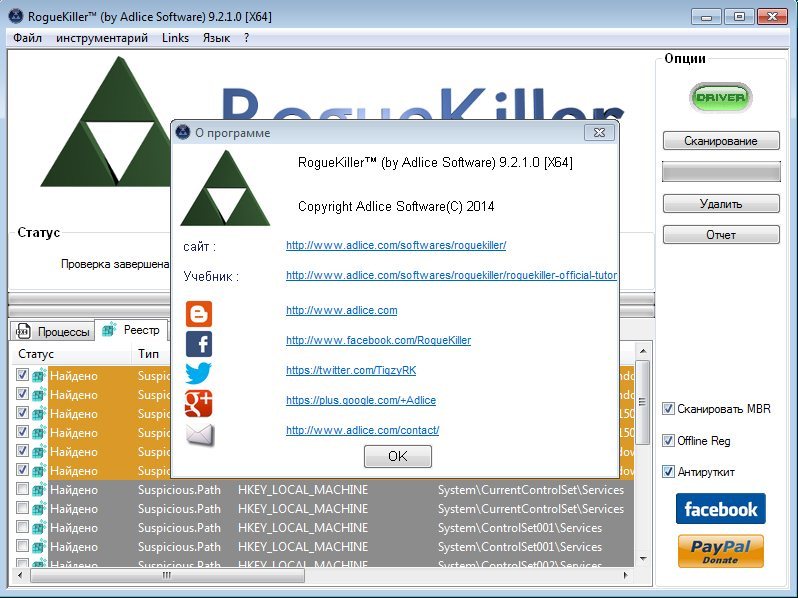Click the Facebook icon in About dialog
Screen dimensions: 798x598
[x=198, y=344]
